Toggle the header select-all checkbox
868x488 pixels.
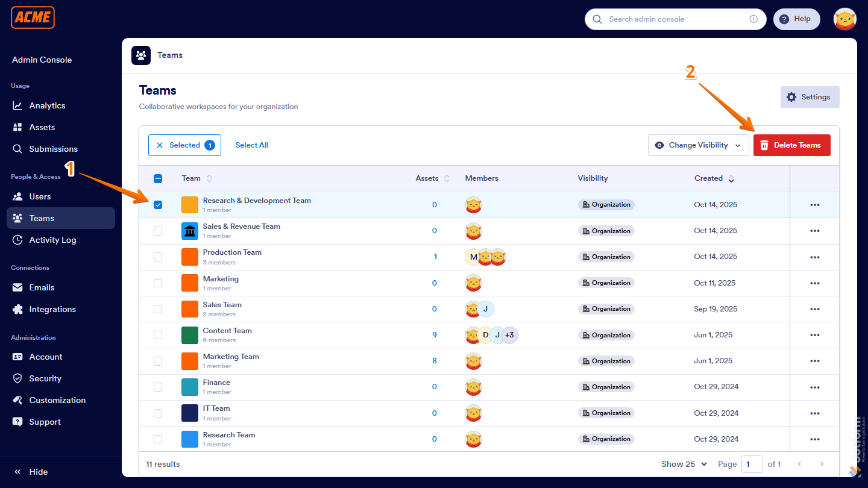[158, 178]
